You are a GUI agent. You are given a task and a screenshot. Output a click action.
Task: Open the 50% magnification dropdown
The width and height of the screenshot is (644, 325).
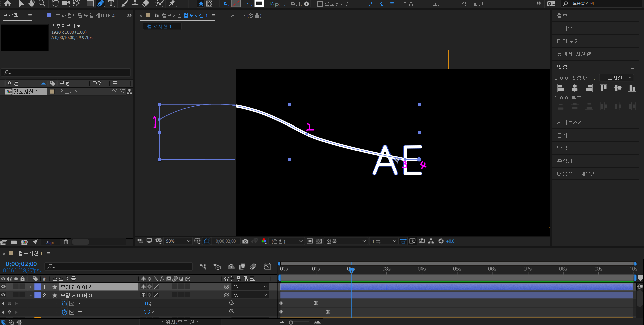(178, 241)
